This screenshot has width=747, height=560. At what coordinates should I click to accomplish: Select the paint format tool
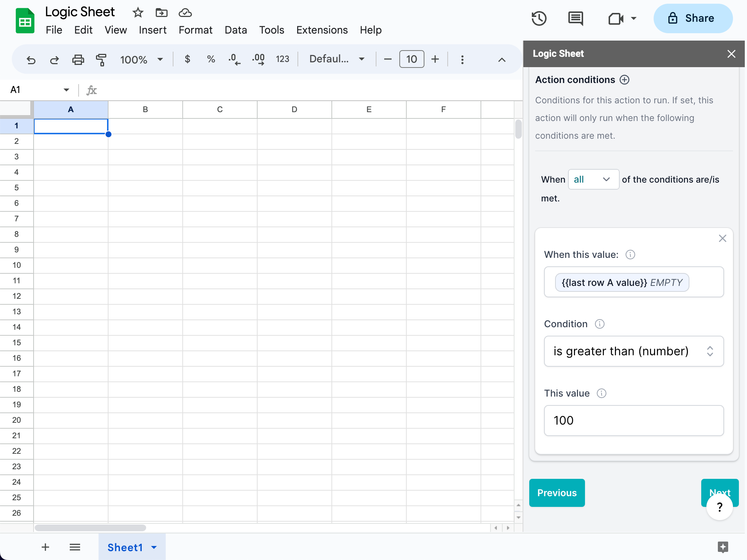[101, 60]
